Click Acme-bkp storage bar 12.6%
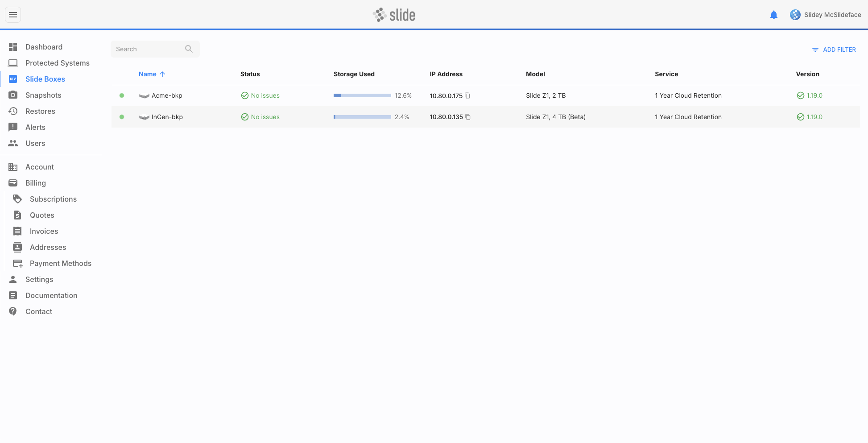868x443 pixels. pyautogui.click(x=362, y=95)
